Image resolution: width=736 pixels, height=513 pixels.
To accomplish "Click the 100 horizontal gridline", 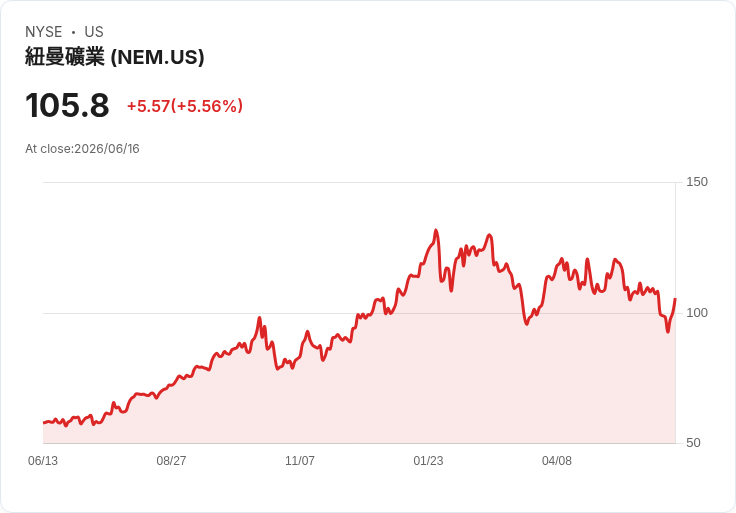I will coord(359,313).
